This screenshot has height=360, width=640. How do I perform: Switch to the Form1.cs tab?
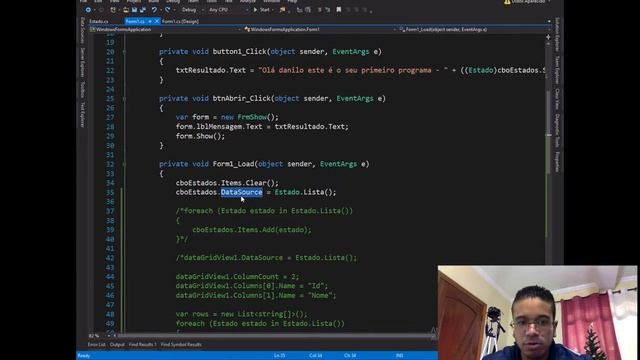135,21
